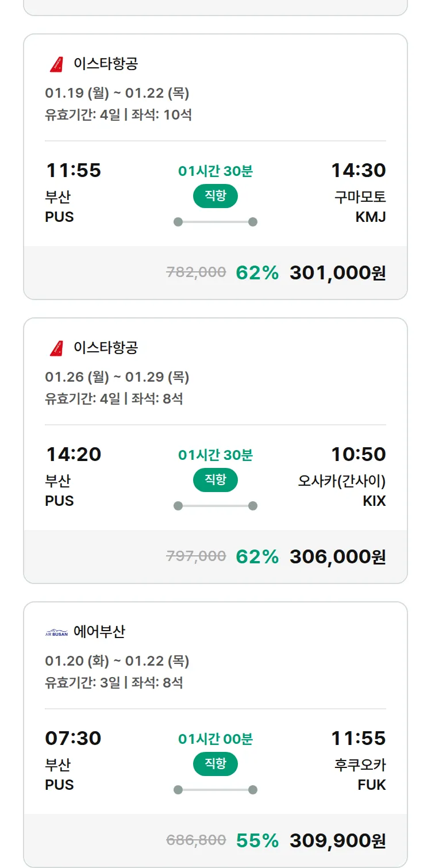
Task: Click the 후쿠오카 FUK destination
Action: pos(360,775)
